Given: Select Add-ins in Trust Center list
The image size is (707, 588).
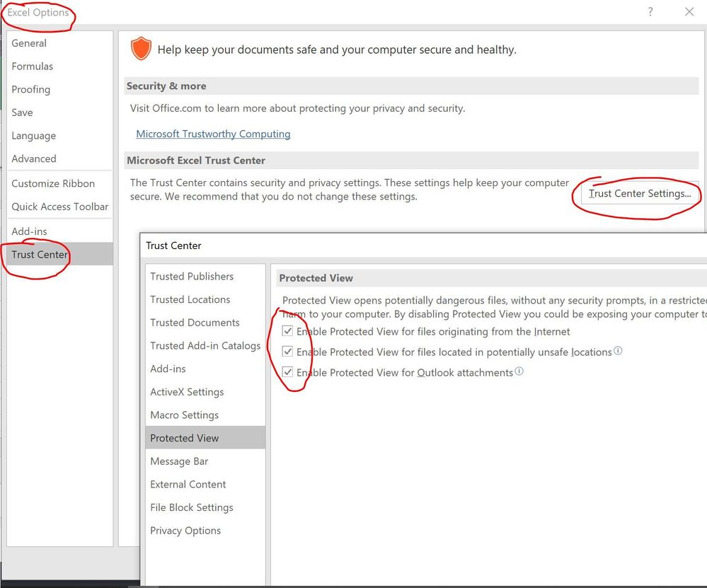Looking at the screenshot, I should pyautogui.click(x=205, y=369).
